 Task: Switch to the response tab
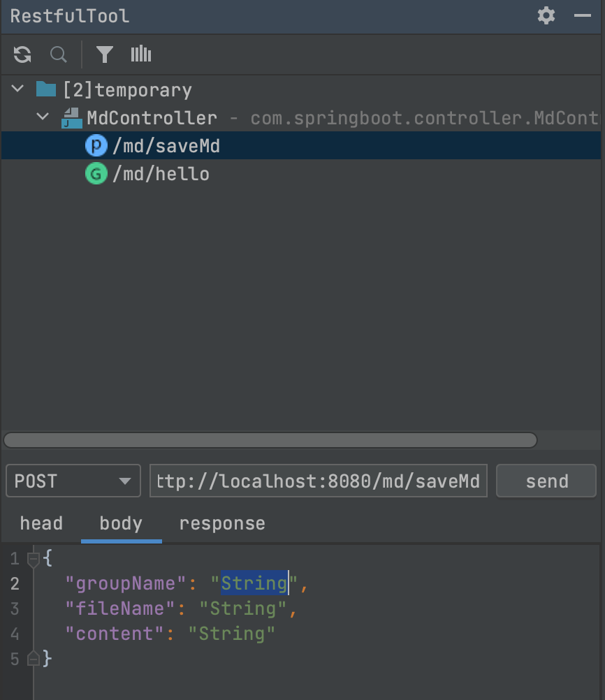pos(222,523)
